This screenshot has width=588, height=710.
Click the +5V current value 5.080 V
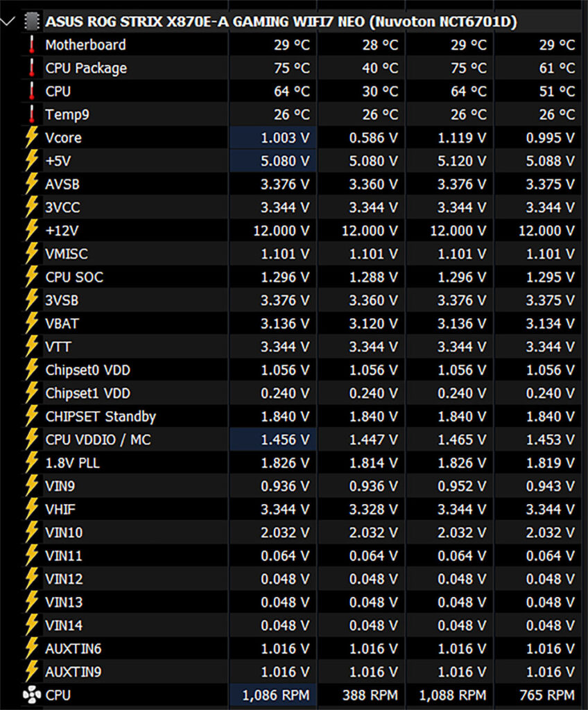click(284, 161)
